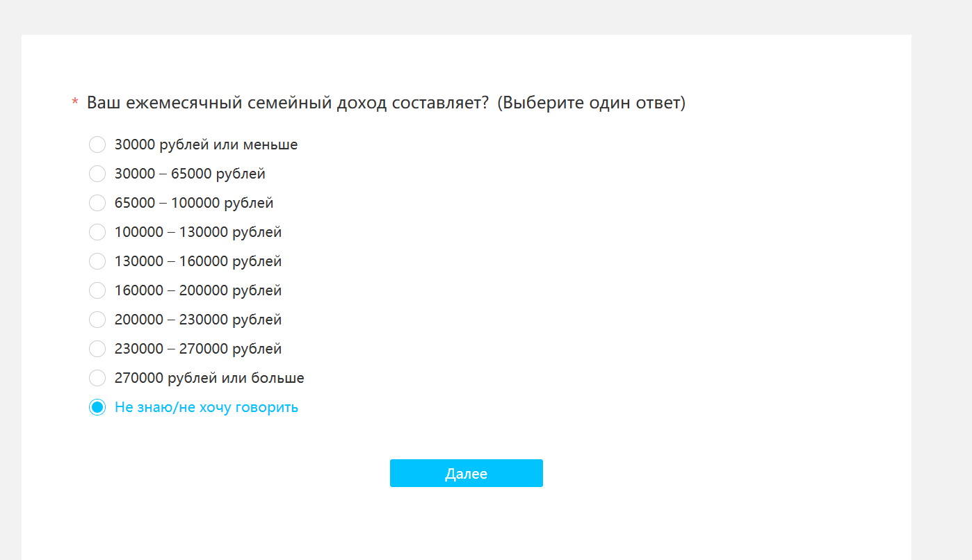
Task: Select the 65000 – 100000 рублей radio button
Action: tap(97, 203)
